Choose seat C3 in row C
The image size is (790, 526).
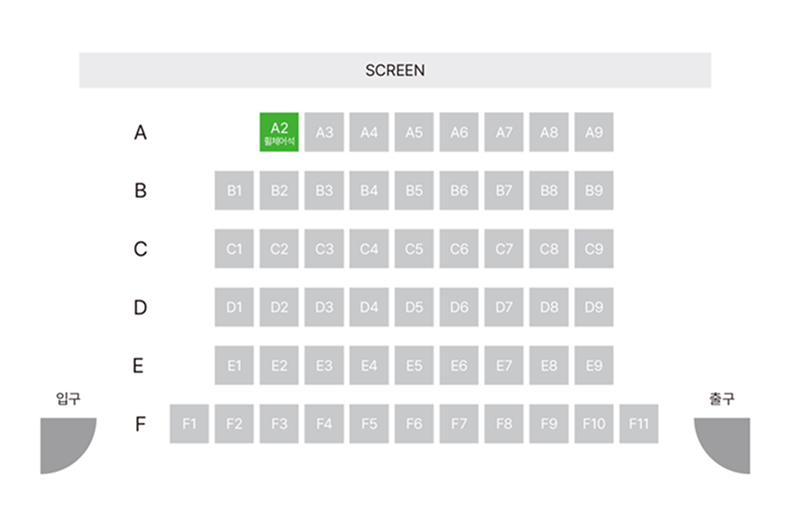click(324, 249)
